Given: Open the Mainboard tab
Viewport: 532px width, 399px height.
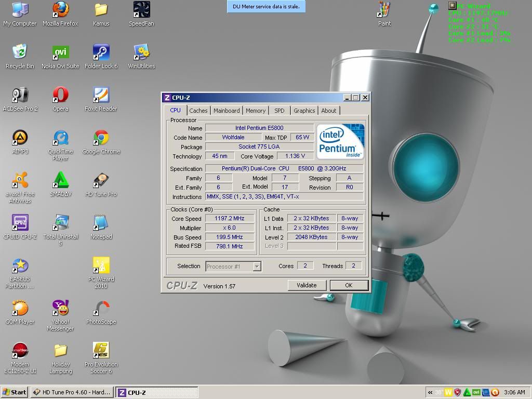Looking at the screenshot, I should [x=227, y=111].
